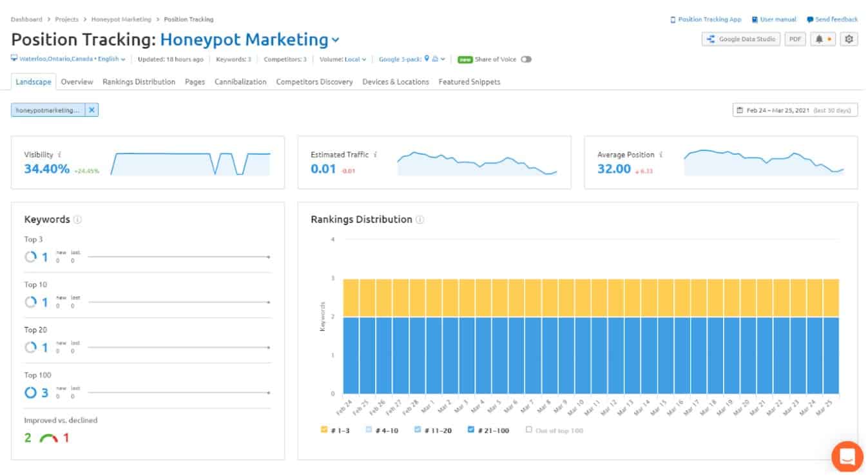Open the notification bell triggers
Screen dimensions: 868x476
[823, 39]
